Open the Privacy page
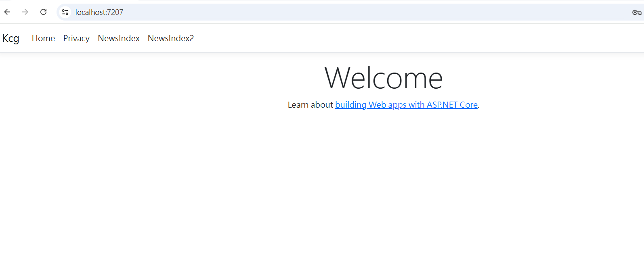 pyautogui.click(x=76, y=38)
